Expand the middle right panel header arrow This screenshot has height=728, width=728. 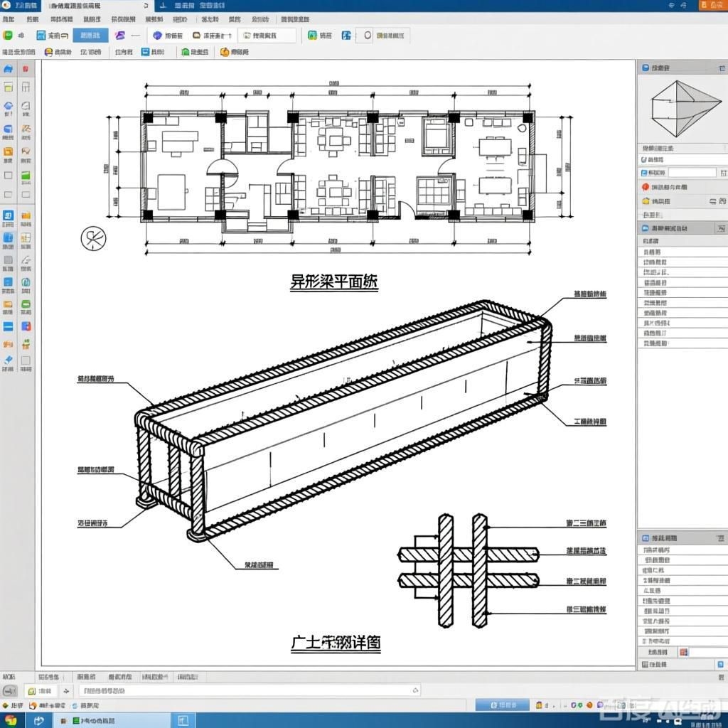[720, 228]
